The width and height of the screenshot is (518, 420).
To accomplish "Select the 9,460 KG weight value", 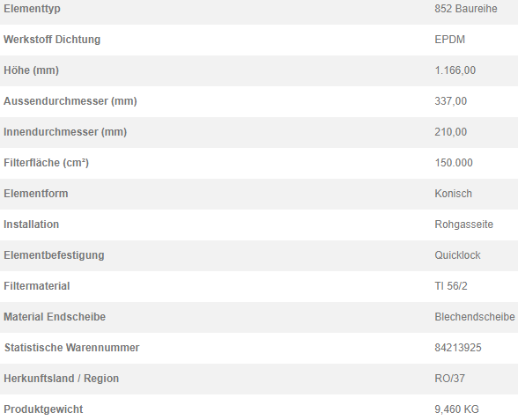I will (456, 409).
